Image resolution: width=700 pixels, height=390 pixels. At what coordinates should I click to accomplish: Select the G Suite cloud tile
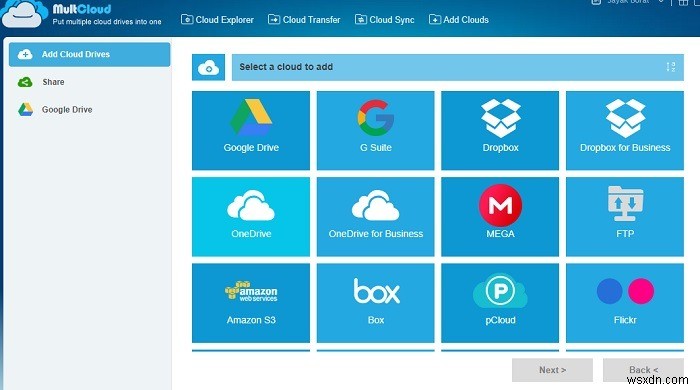pos(375,130)
